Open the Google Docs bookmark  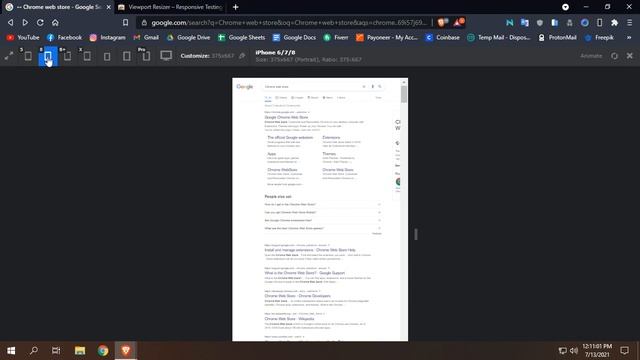294,38
